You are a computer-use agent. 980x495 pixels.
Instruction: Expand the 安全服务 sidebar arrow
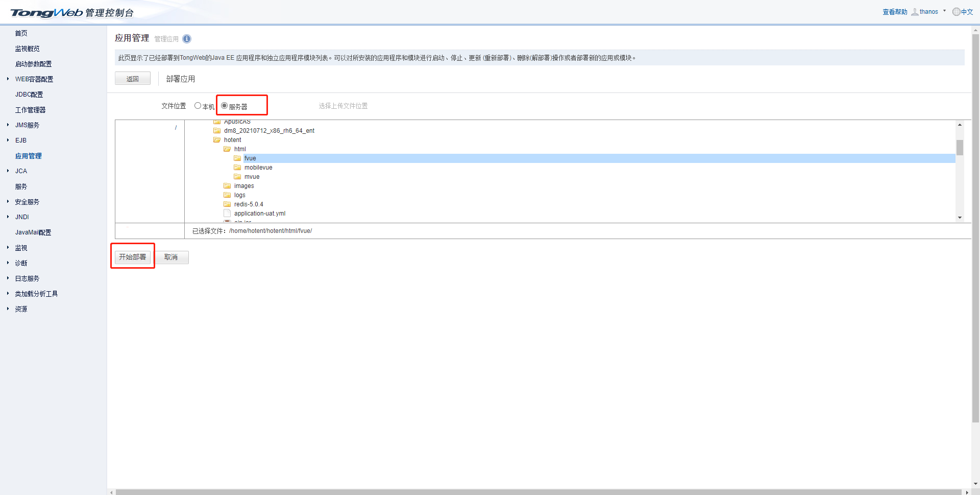click(8, 201)
